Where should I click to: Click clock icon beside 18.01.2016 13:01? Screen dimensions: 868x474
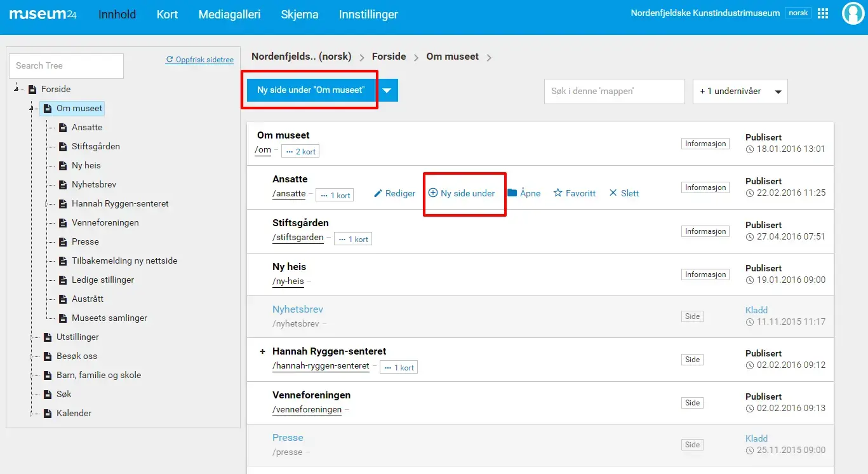click(750, 149)
